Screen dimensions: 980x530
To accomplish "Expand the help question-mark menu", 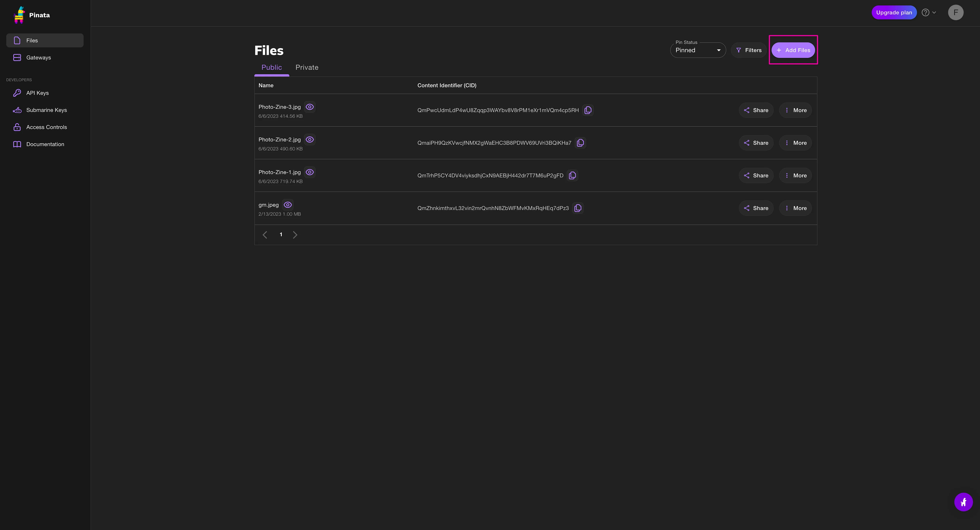I will [928, 13].
